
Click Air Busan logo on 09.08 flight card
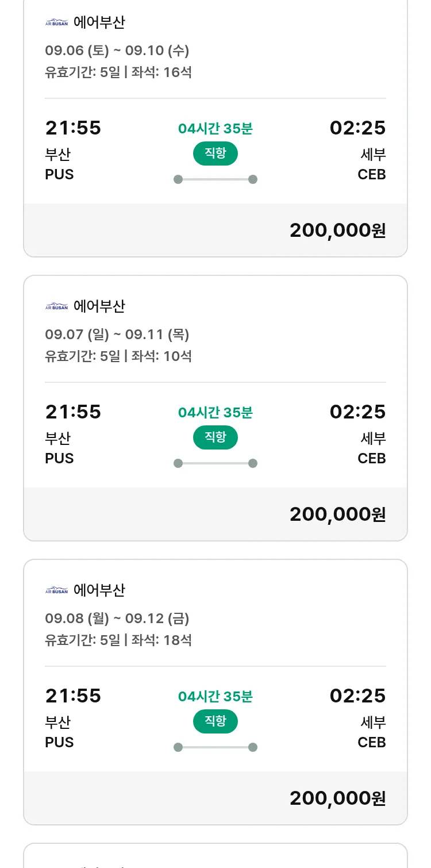(x=56, y=591)
